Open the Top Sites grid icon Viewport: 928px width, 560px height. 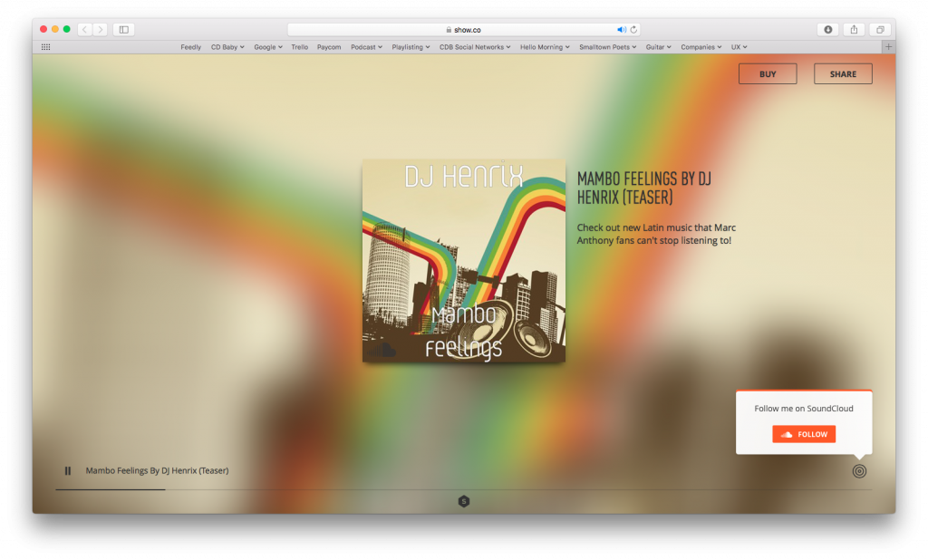(x=45, y=47)
